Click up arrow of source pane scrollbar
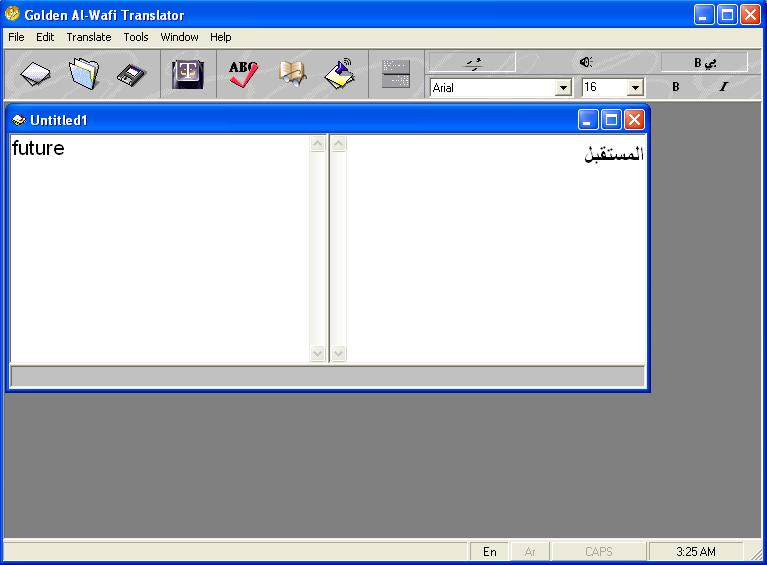767x565 pixels. [x=317, y=144]
